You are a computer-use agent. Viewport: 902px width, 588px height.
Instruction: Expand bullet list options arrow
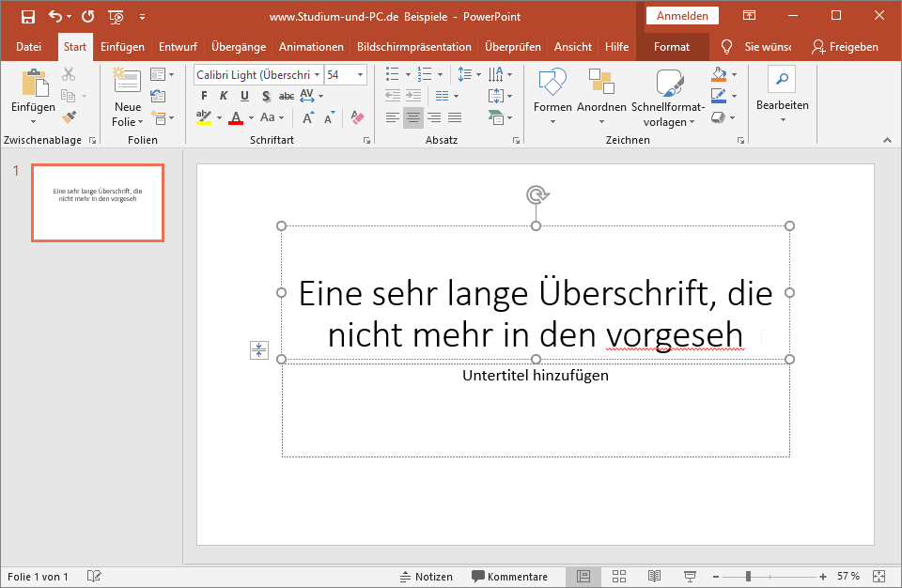click(x=408, y=75)
